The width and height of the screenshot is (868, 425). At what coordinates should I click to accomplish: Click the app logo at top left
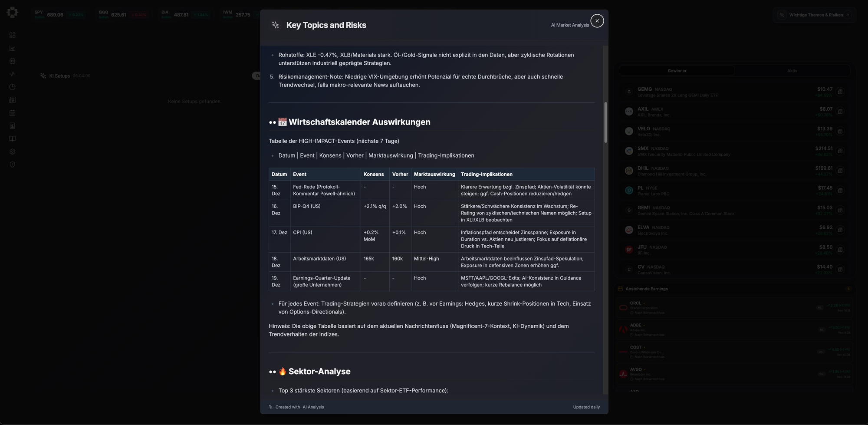(x=13, y=12)
